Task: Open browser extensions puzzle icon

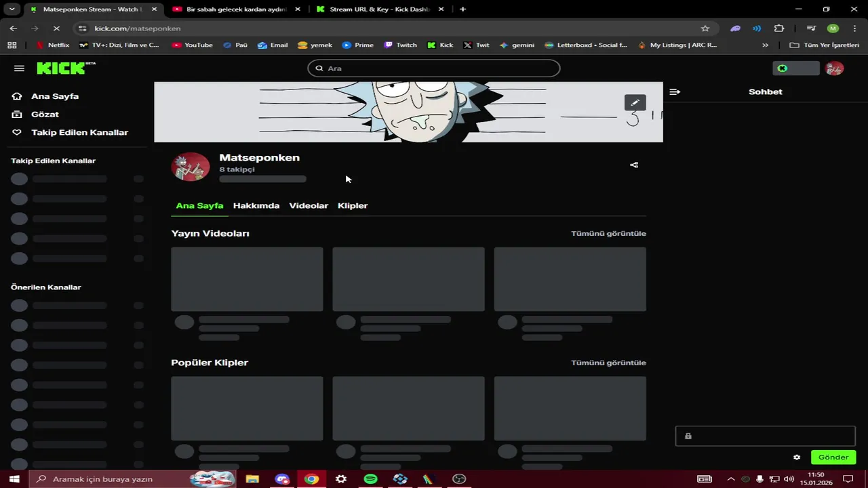Action: pyautogui.click(x=778, y=28)
